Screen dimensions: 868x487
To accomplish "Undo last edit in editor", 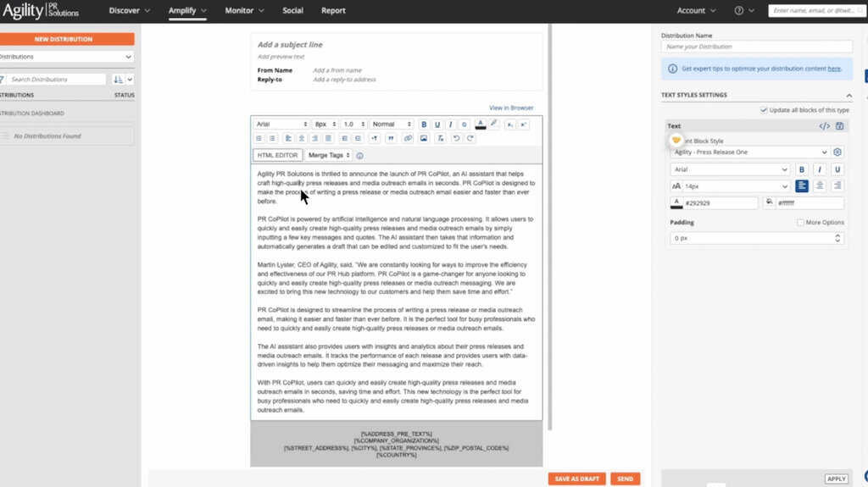I will pos(456,138).
